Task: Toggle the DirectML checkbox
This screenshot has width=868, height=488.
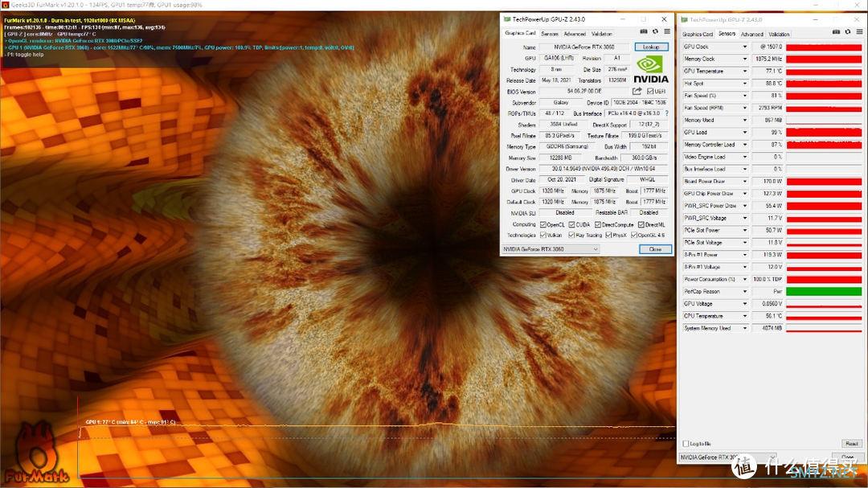Action: [641, 225]
